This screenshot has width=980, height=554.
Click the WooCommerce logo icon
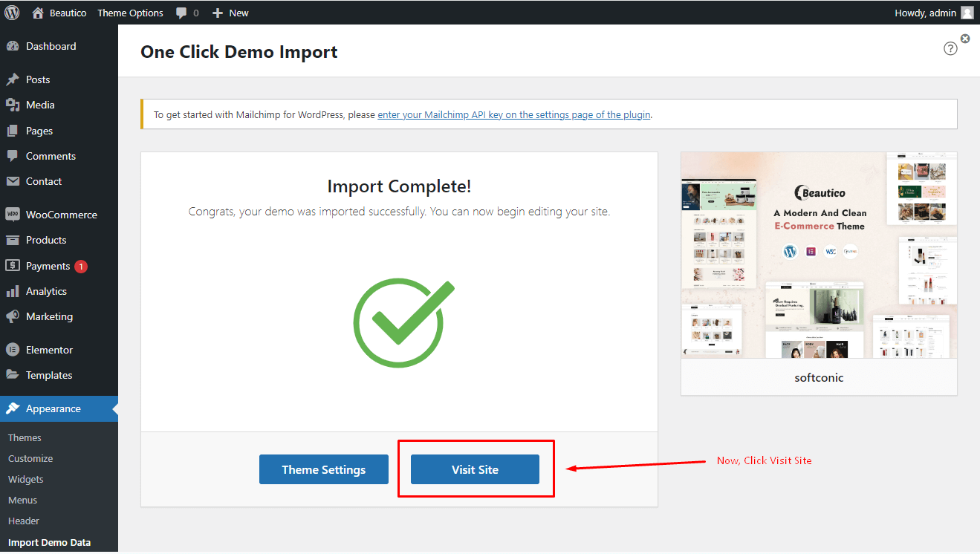pyautogui.click(x=13, y=215)
